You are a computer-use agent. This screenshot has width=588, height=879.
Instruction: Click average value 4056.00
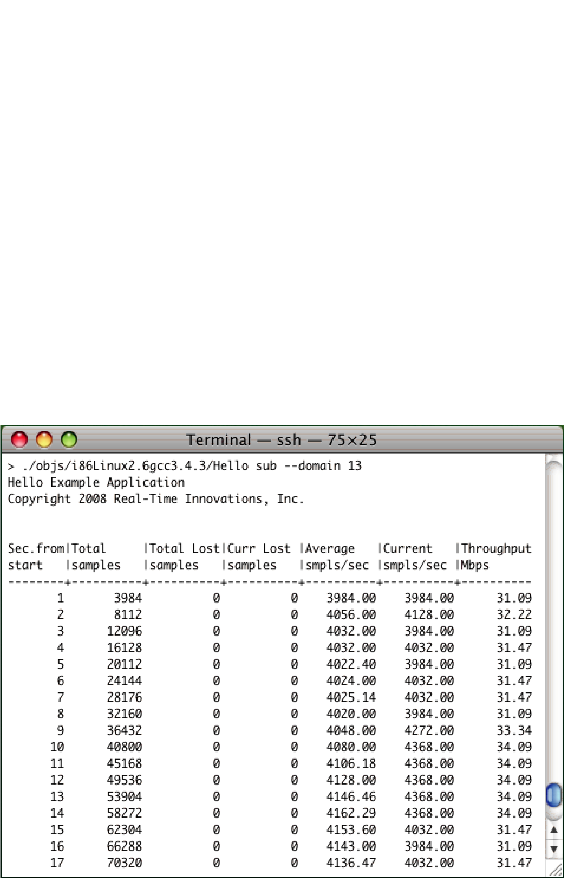coord(351,615)
